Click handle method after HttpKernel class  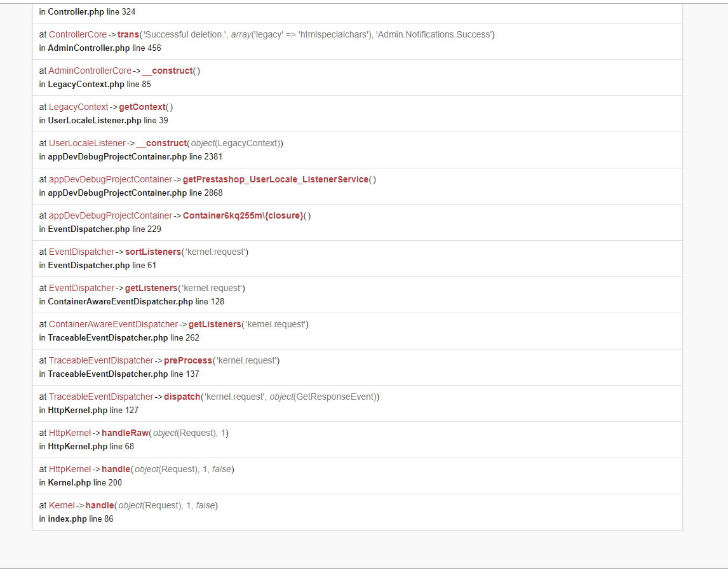pos(116,469)
